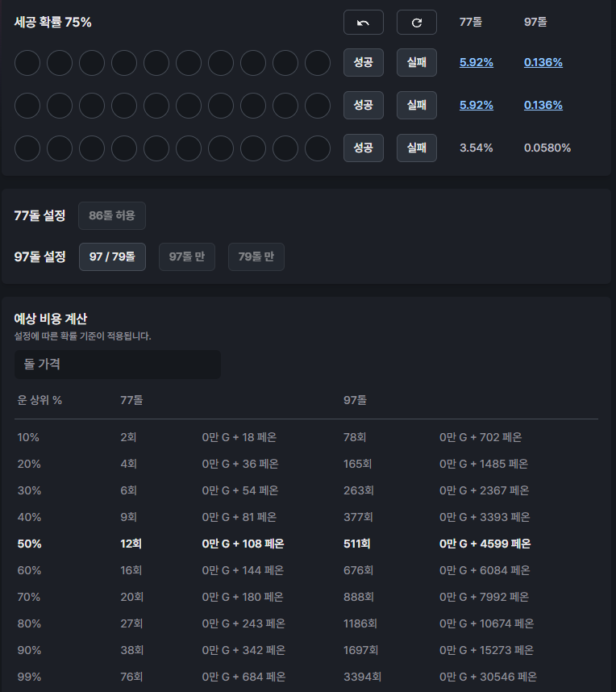The image size is (616, 692).
Task: Open the first row 0.136% link
Action: point(543,62)
